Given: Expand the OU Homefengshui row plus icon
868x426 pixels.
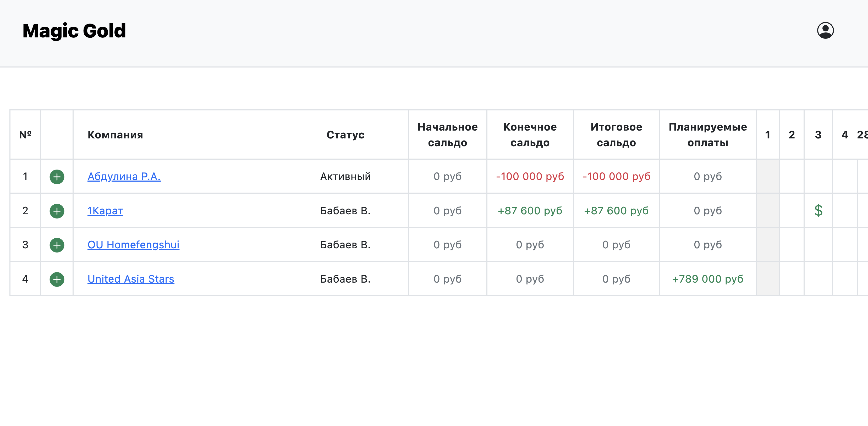Looking at the screenshot, I should (x=57, y=245).
